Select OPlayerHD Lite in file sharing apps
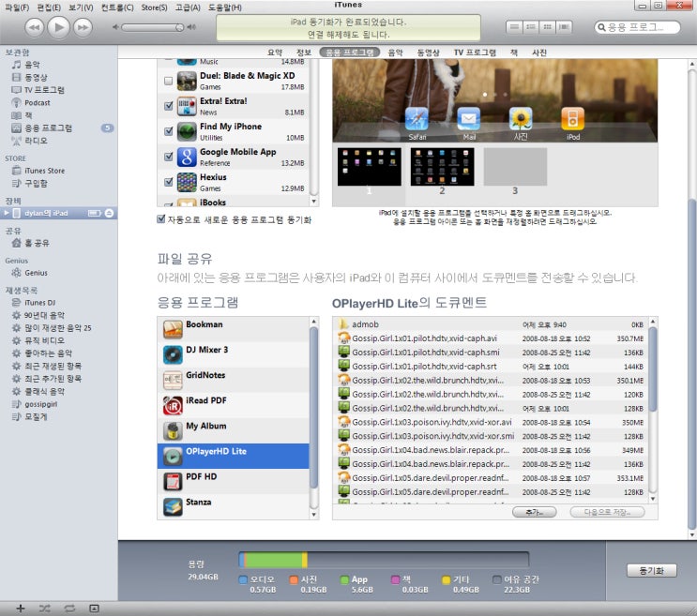 (x=233, y=456)
